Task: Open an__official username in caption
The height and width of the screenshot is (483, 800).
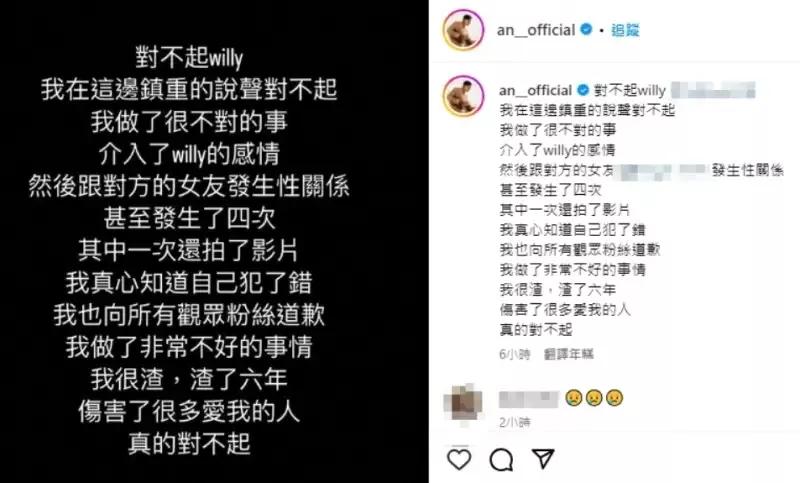Action: point(536,90)
